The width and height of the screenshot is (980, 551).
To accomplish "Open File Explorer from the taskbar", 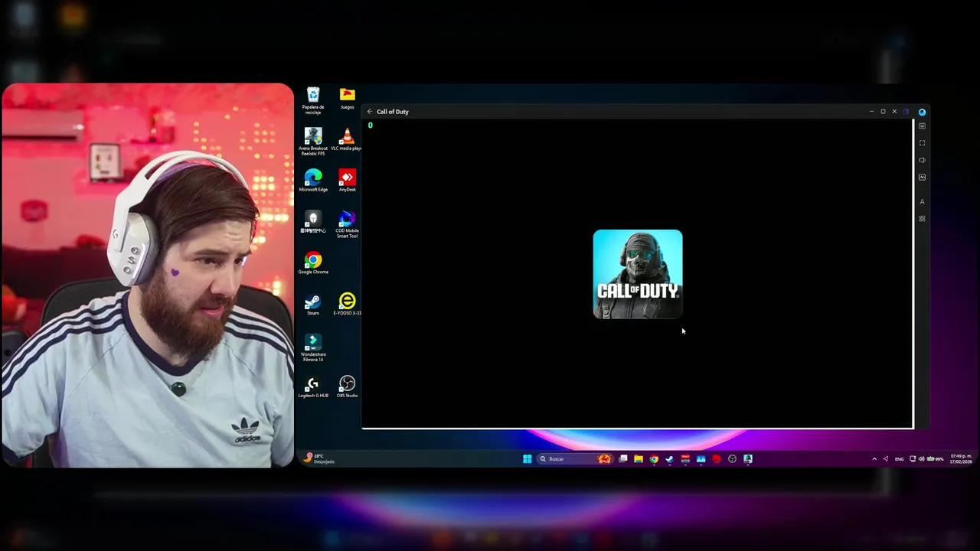I will [638, 459].
